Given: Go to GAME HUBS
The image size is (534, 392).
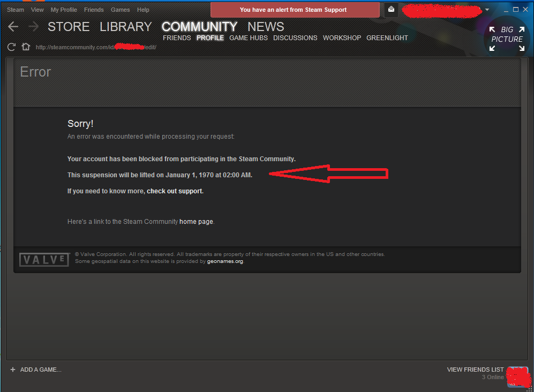Looking at the screenshot, I should 249,38.
